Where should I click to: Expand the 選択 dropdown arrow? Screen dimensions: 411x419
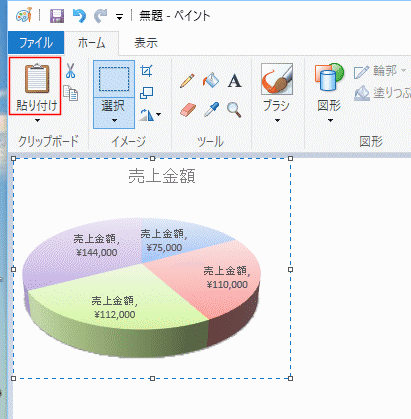point(114,120)
